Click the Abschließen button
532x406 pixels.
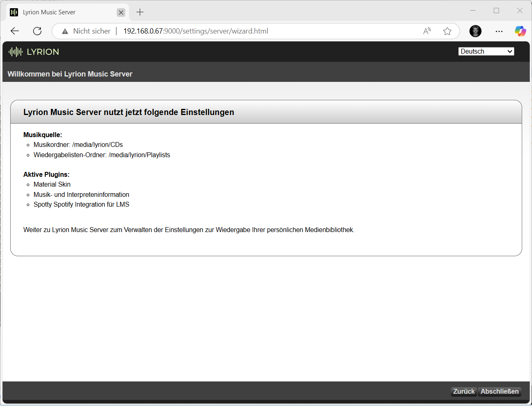click(x=500, y=391)
